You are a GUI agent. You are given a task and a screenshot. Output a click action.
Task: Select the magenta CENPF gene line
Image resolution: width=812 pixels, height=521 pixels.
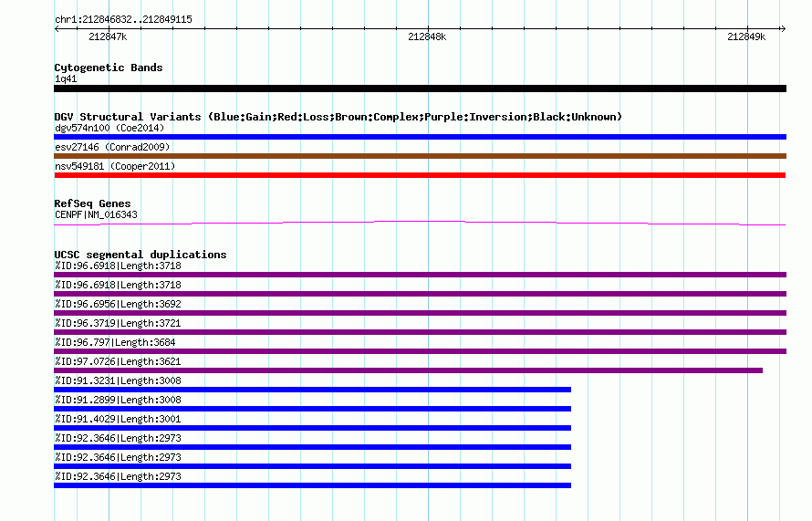point(420,224)
